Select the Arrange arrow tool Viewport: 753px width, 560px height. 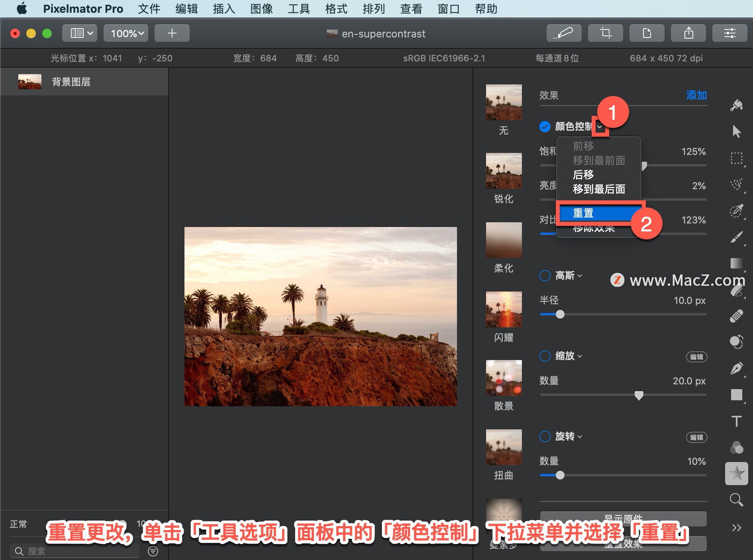point(736,131)
